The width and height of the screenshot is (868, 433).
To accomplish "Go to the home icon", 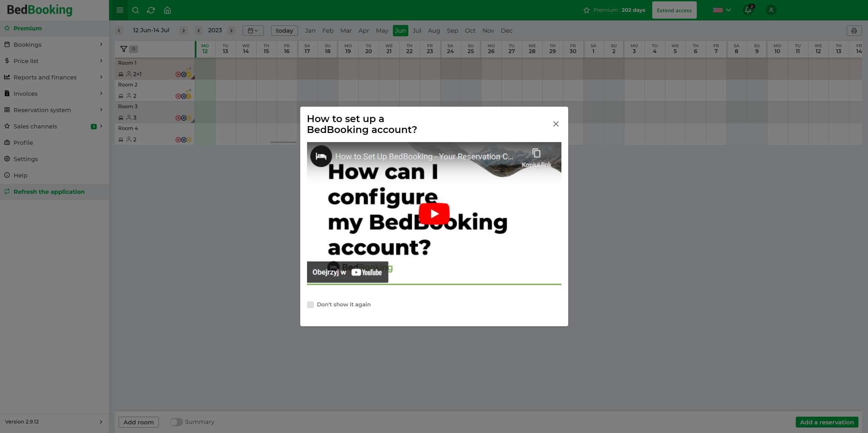I will point(167,10).
